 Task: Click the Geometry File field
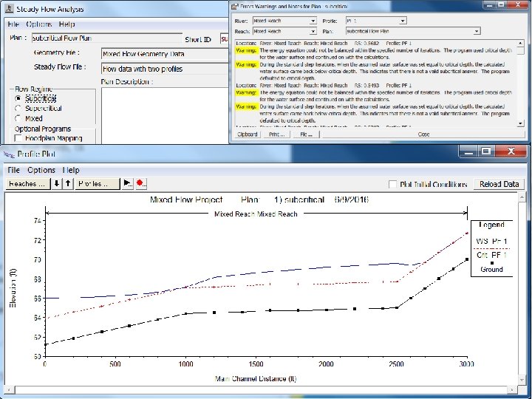pos(166,54)
